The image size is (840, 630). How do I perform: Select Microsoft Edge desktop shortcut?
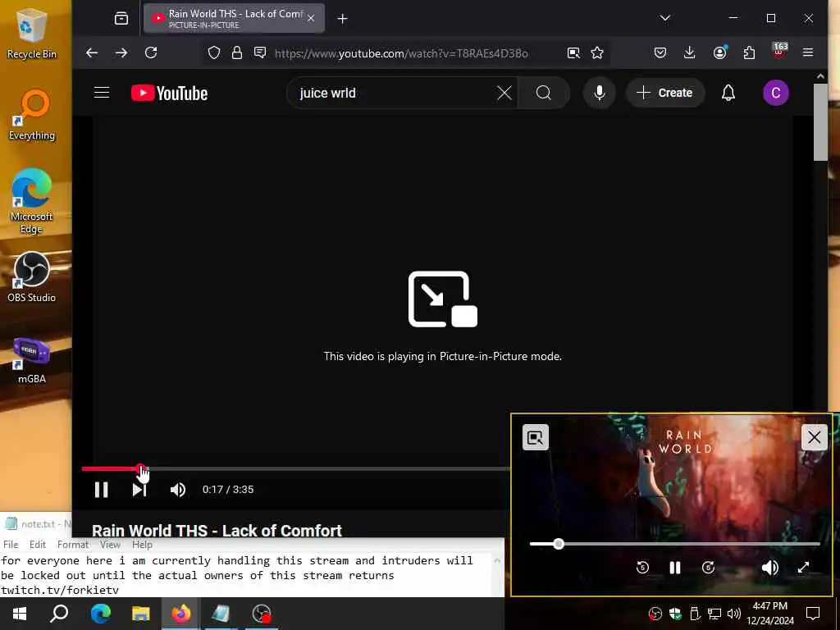click(32, 202)
